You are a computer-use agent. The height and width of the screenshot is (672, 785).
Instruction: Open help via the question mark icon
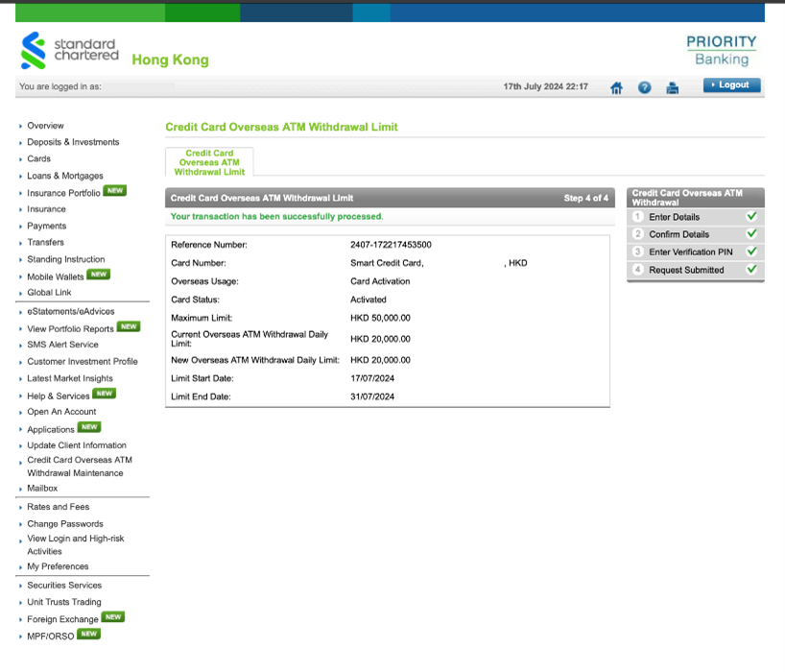point(645,87)
